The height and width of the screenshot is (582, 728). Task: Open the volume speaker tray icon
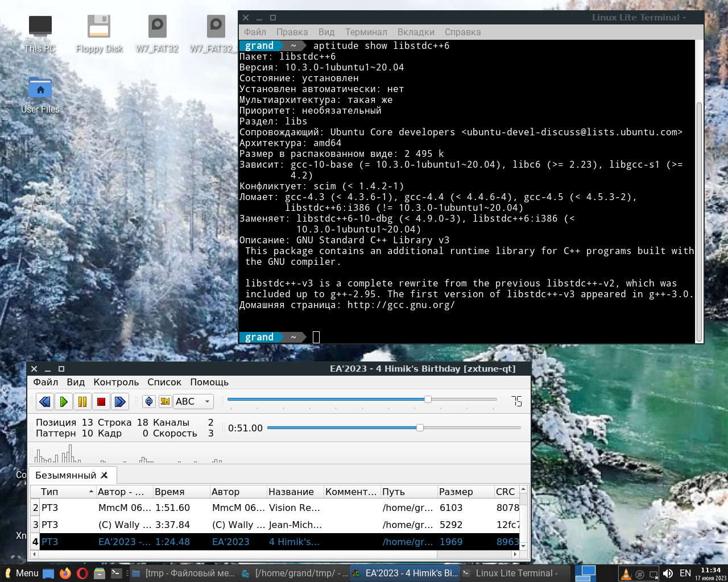pos(668,573)
